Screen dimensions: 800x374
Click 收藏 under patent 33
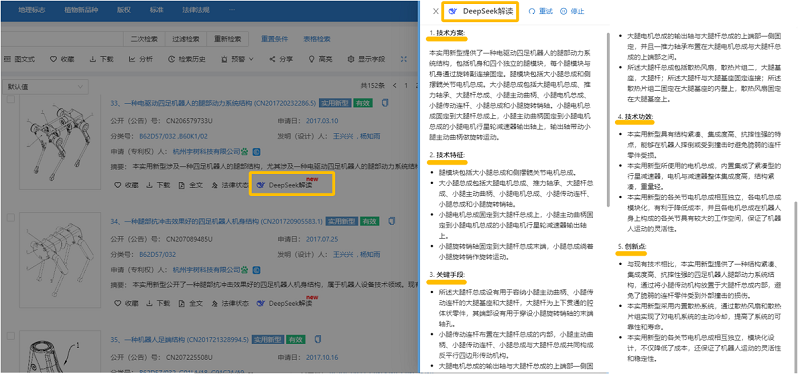click(126, 185)
